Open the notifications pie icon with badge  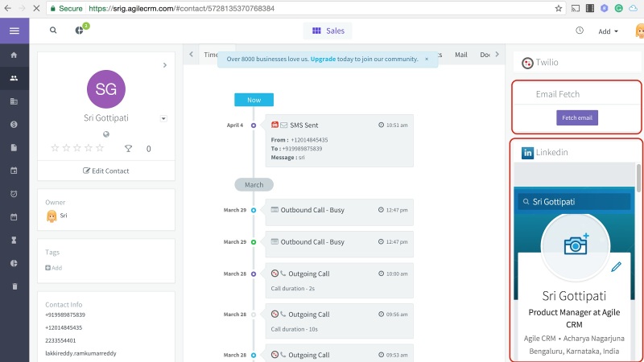click(x=81, y=29)
